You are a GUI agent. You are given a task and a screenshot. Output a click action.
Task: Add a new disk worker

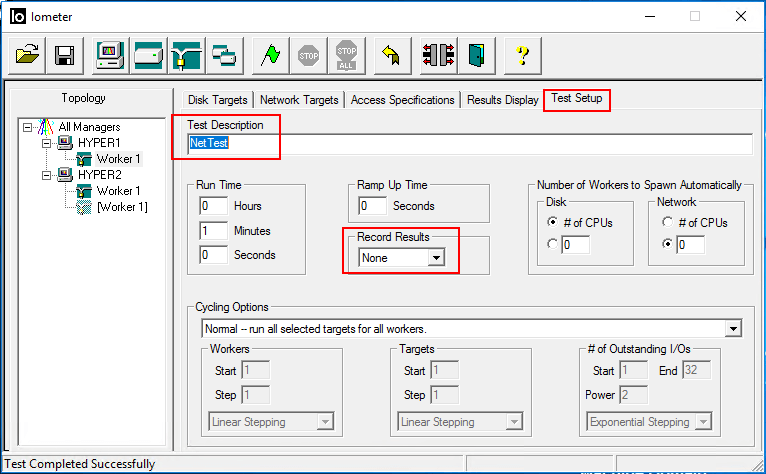point(149,55)
